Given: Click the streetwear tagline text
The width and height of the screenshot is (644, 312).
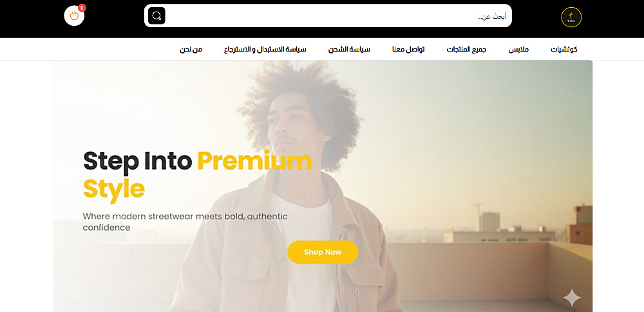Looking at the screenshot, I should (x=185, y=222).
